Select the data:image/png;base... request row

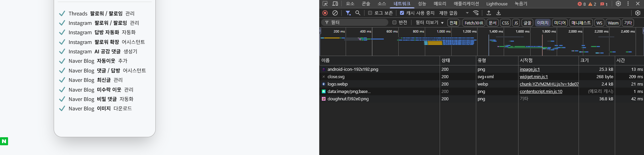(x=482, y=92)
